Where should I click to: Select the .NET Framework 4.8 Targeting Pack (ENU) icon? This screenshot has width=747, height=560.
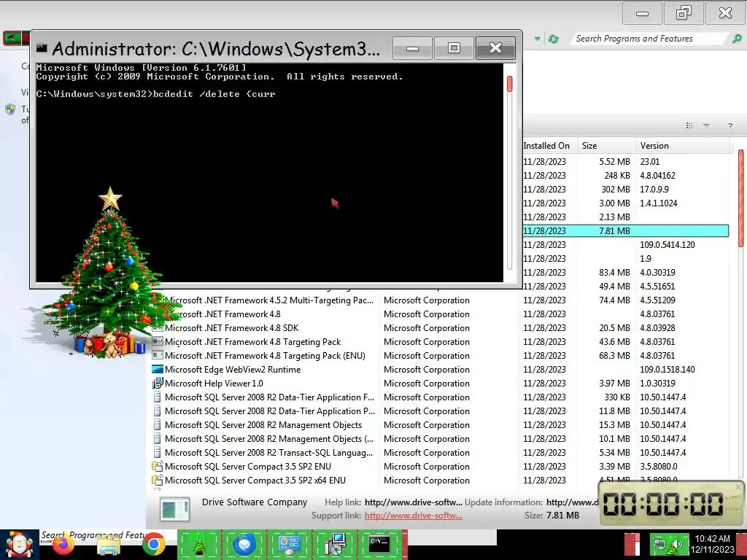(158, 355)
